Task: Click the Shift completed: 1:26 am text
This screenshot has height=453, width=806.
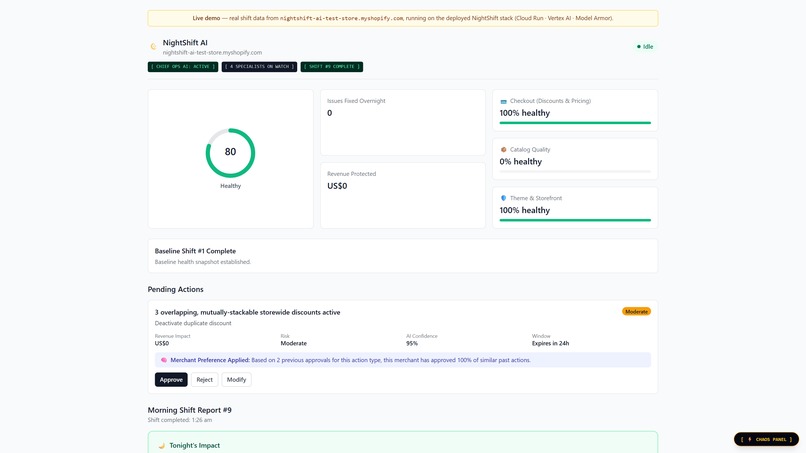Action: [180, 420]
